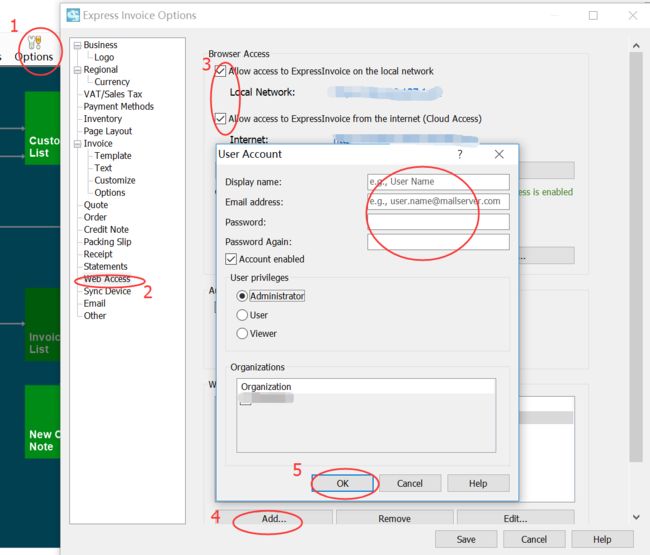Viewport: 650px width, 555px height.
Task: Click the Express Invoice Options title icon
Action: pyautogui.click(x=73, y=15)
